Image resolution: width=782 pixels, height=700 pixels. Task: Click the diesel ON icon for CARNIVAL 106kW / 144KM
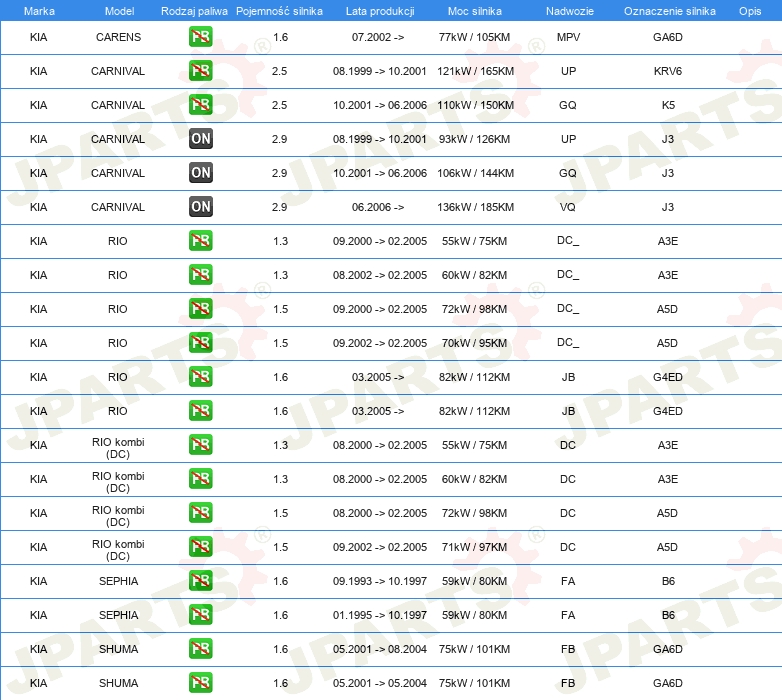(x=200, y=173)
